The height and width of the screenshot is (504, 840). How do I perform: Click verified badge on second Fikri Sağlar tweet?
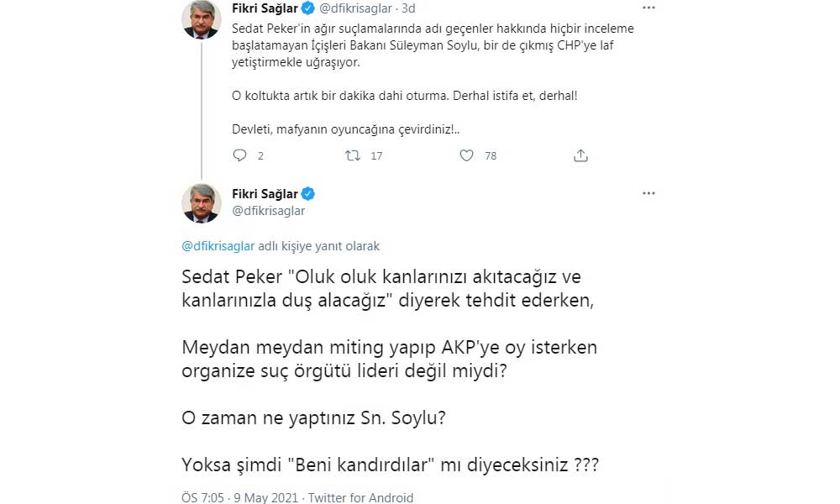308,194
